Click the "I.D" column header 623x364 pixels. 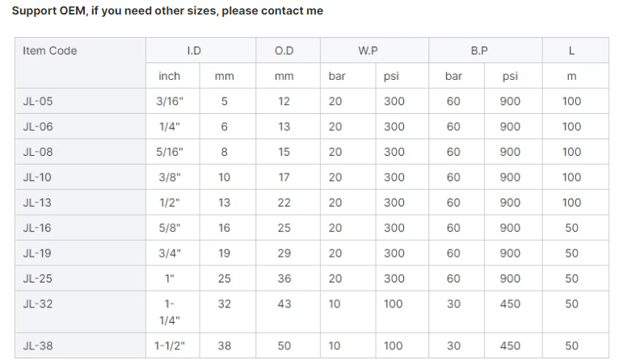point(194,51)
